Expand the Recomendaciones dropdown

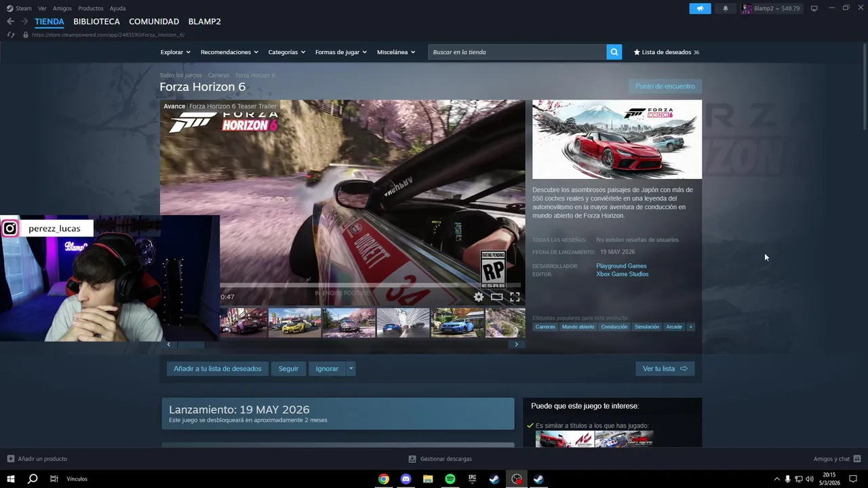tap(229, 52)
